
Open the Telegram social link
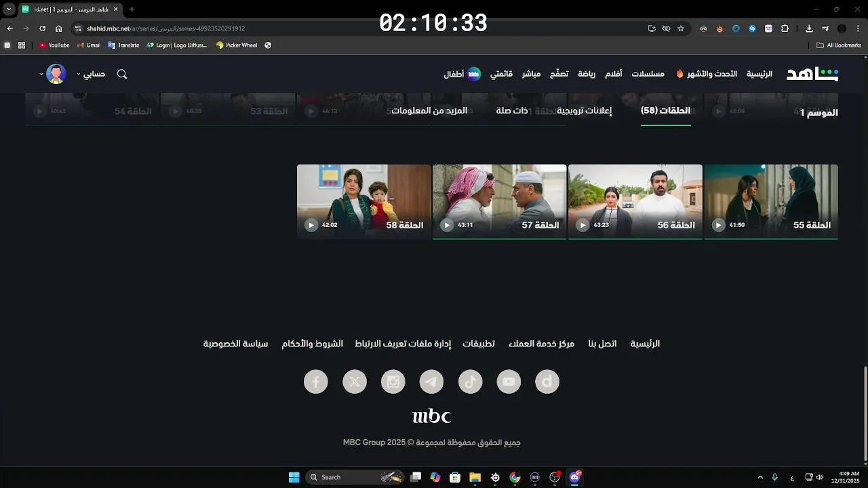(431, 382)
